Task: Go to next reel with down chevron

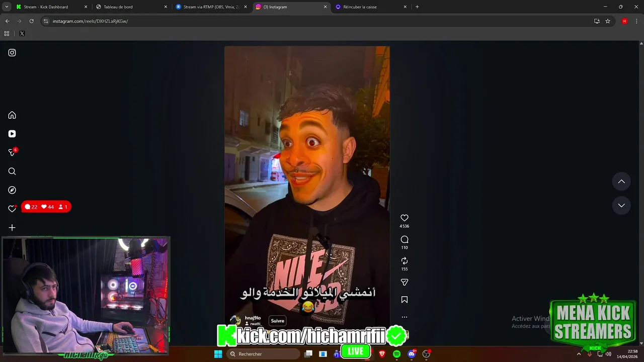Action: (x=621, y=205)
